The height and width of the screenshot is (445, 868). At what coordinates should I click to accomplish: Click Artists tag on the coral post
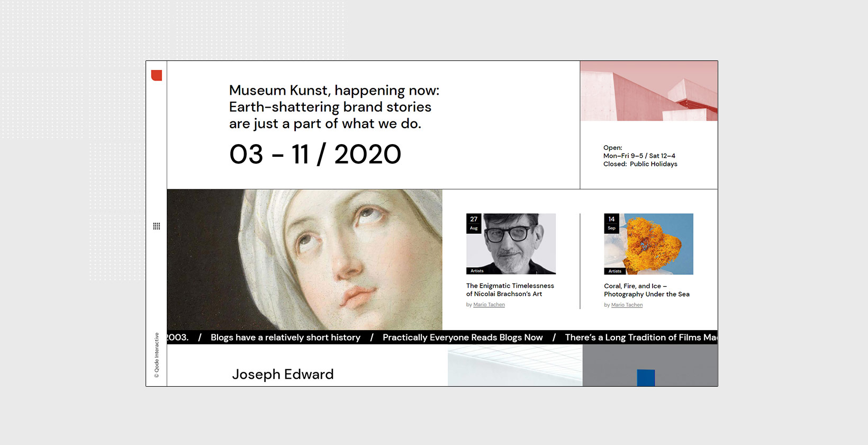point(614,271)
